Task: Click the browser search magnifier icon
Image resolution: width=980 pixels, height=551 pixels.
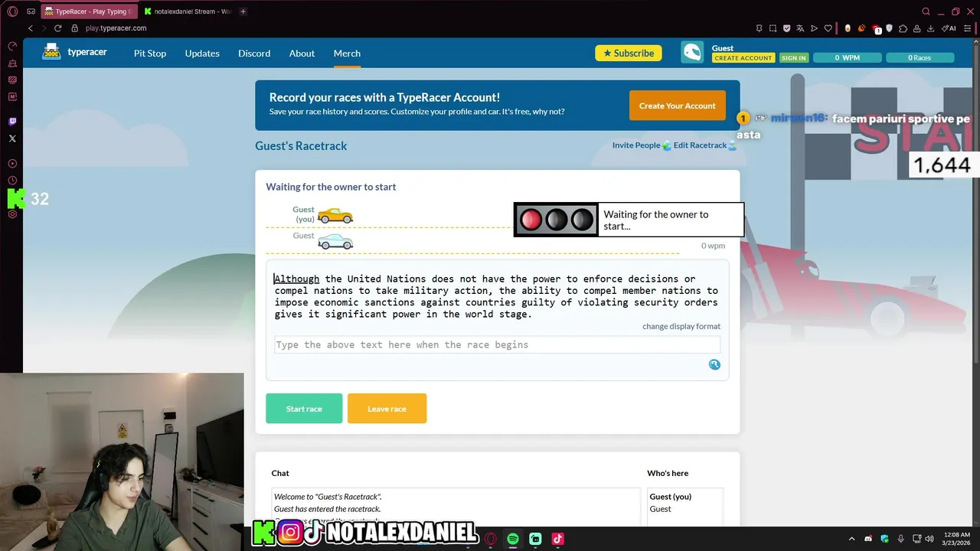Action: (926, 11)
